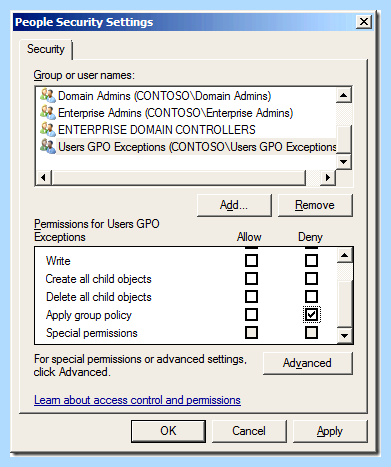Toggle Deny for Special permissions

311,332
